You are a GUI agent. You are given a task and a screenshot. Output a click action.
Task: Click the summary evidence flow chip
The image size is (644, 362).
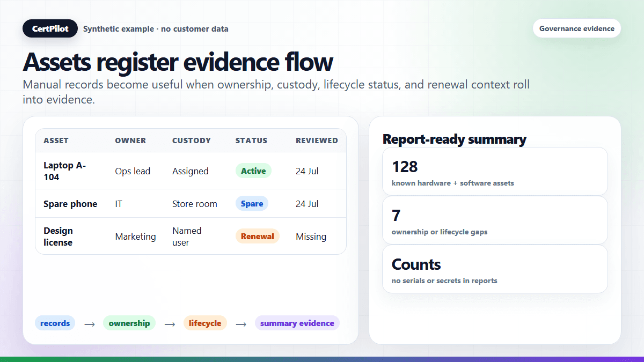pos(297,323)
